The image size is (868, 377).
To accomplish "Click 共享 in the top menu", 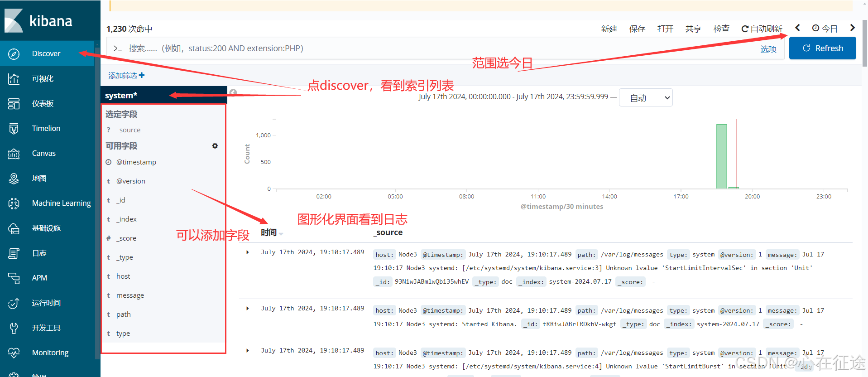I will click(693, 29).
